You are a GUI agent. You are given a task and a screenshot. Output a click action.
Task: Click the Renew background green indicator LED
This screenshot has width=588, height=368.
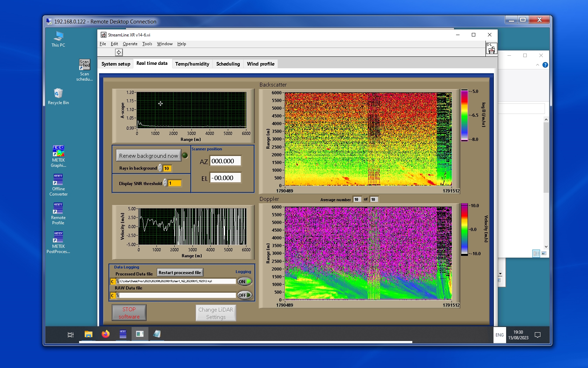[x=185, y=155]
